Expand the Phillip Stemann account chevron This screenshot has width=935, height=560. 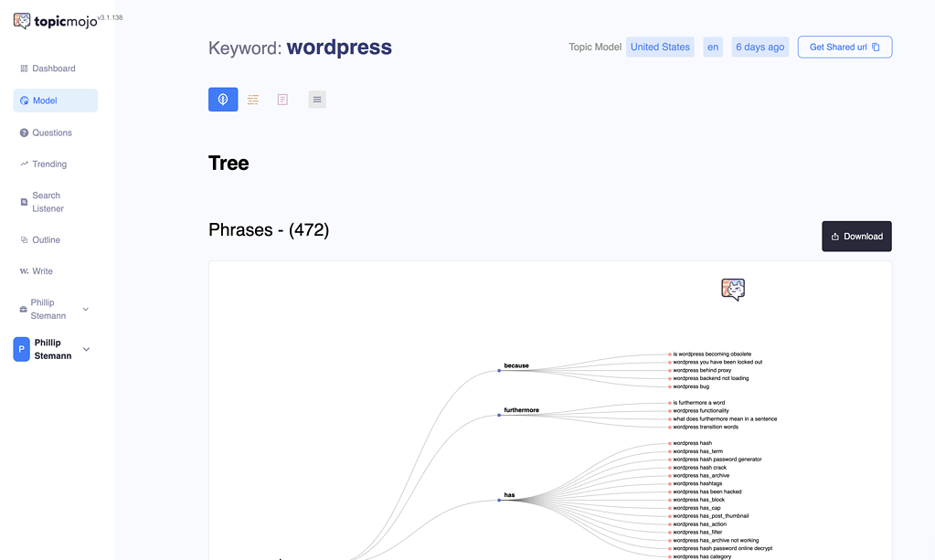tap(87, 349)
